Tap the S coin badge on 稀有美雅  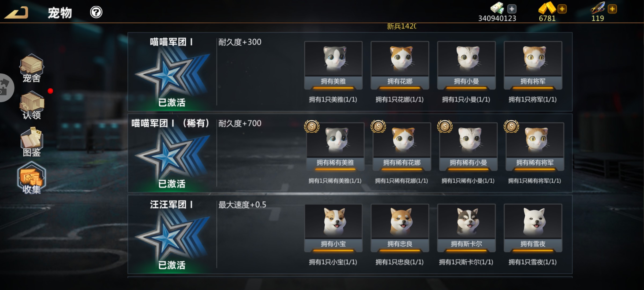click(312, 126)
